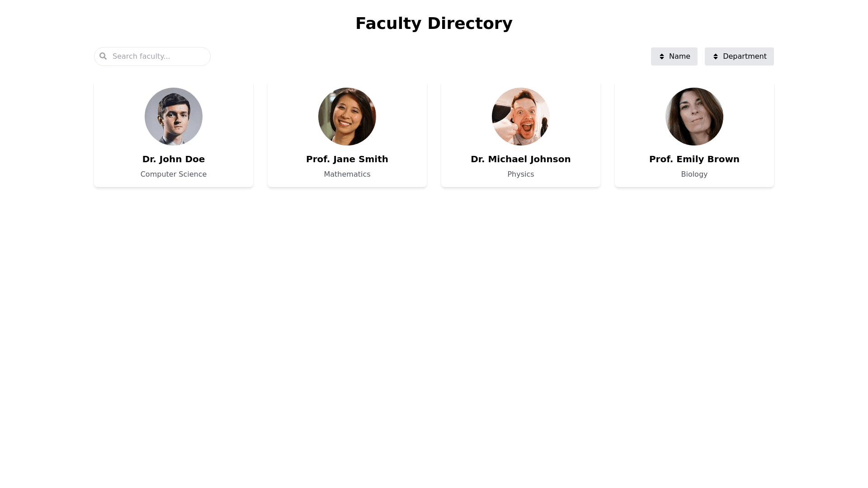Click the Computer Science department label

tap(174, 174)
